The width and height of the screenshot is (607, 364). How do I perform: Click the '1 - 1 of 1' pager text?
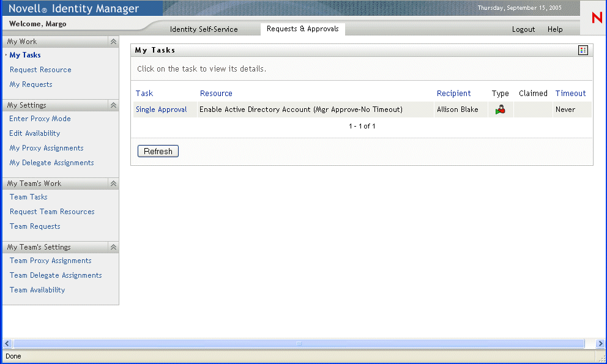pyautogui.click(x=362, y=126)
